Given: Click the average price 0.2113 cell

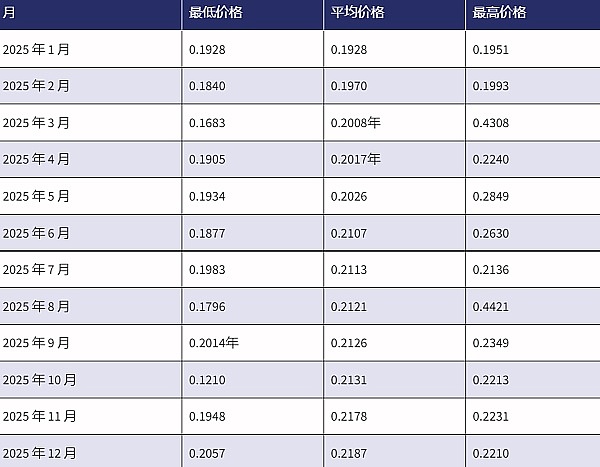Looking at the screenshot, I should click(x=348, y=269).
